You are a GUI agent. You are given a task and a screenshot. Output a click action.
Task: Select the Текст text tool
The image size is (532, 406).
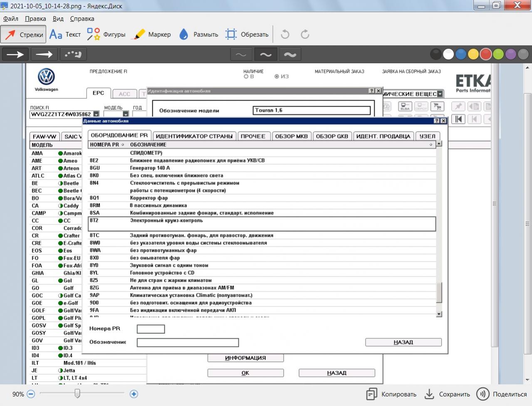[65, 35]
